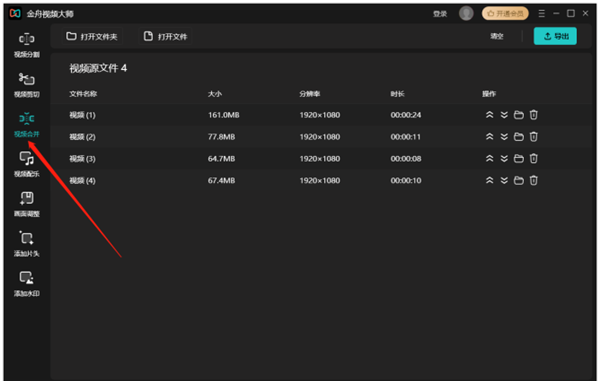
Task: Open the 添加片头 add intro tool
Action: coord(27,244)
